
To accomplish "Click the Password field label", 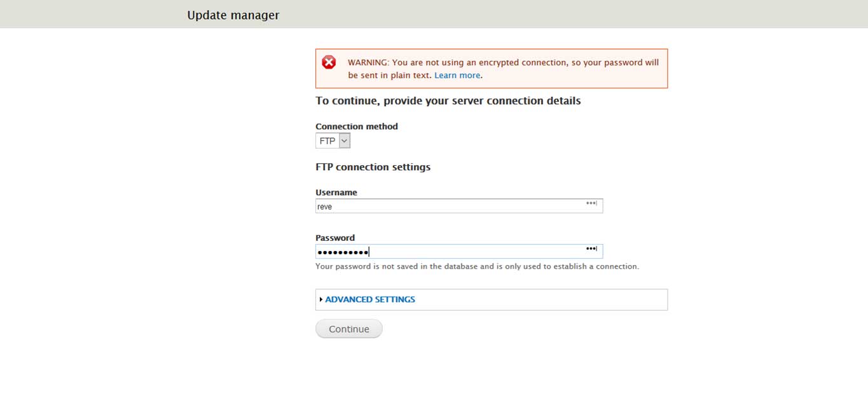I will [335, 238].
